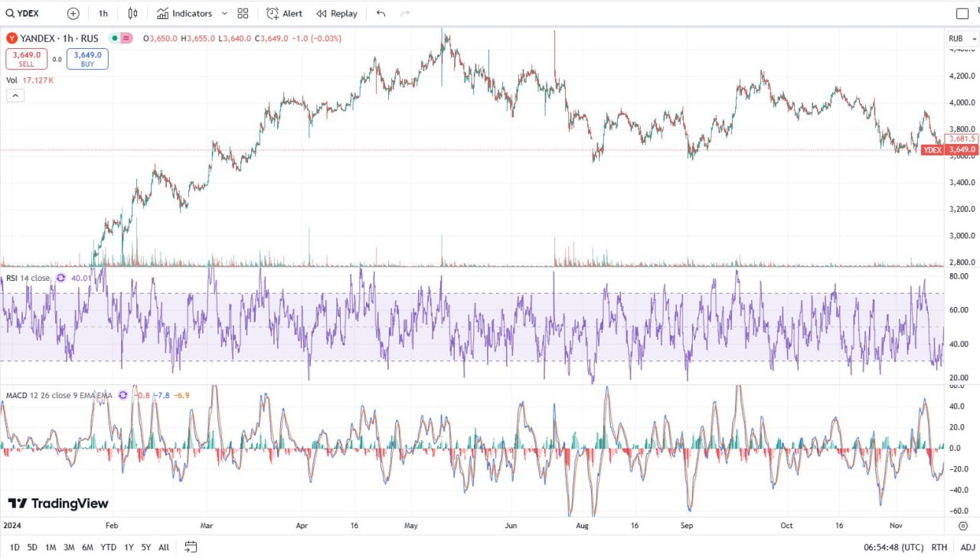Viewport: 980px width, 558px height.
Task: Select the 5D date range
Action: coord(32,547)
